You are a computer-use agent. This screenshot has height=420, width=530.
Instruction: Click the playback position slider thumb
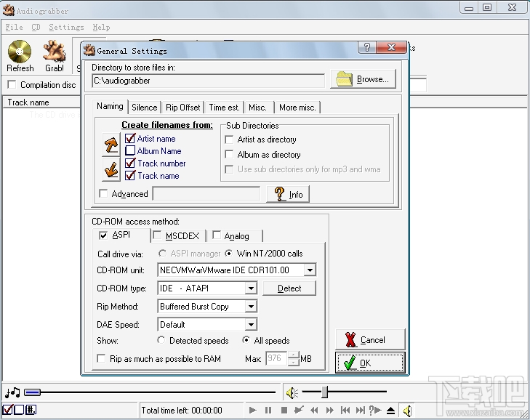coord(33,392)
